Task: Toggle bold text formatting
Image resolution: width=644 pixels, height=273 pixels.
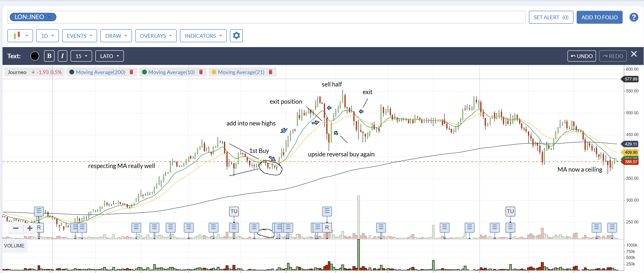Action: coord(49,56)
